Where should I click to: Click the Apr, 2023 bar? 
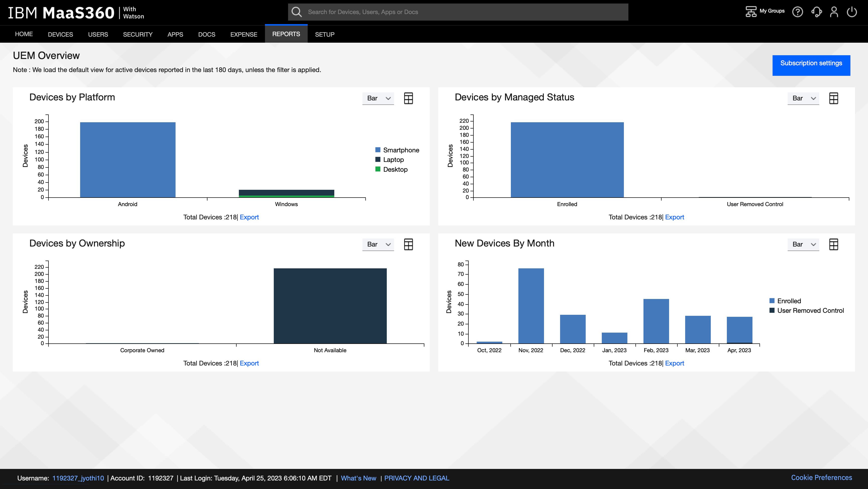740,330
